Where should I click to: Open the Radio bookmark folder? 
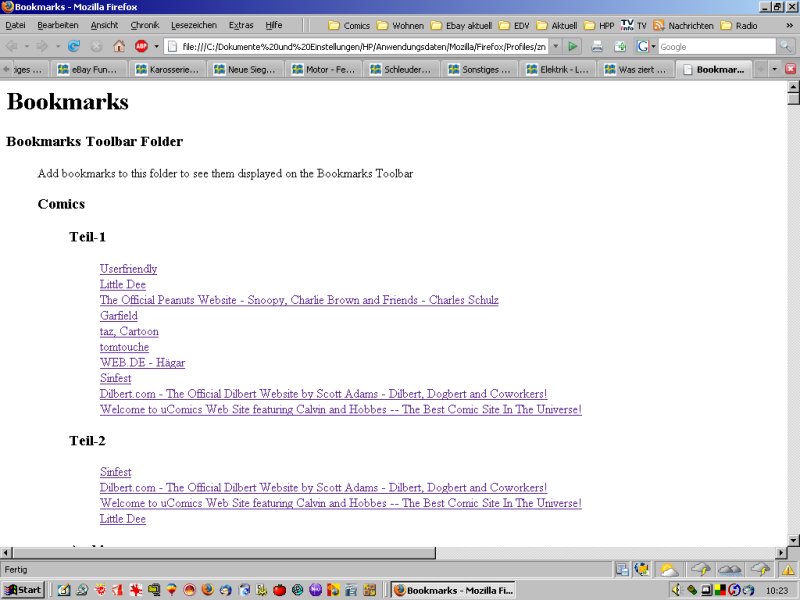click(739, 25)
